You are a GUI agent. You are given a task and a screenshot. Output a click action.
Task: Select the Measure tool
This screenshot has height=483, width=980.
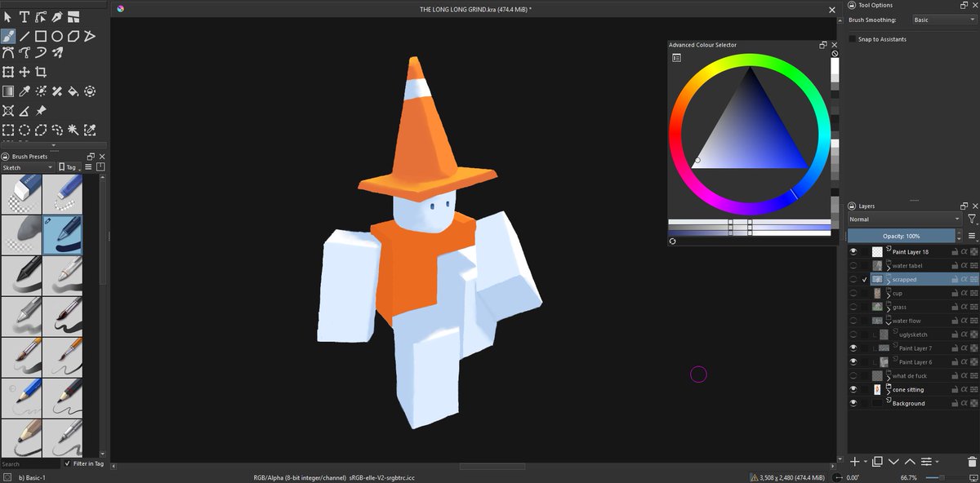pyautogui.click(x=24, y=110)
